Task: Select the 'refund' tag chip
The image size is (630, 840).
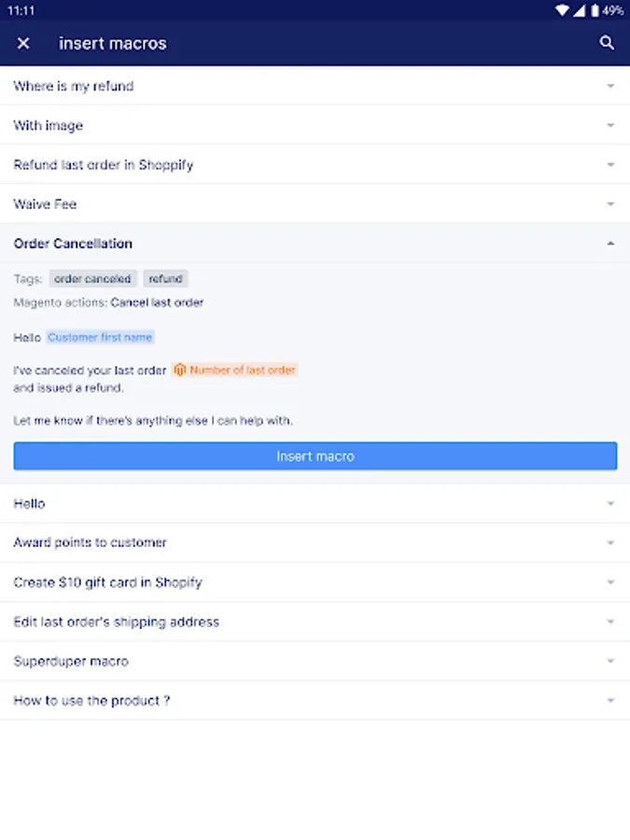Action: tap(165, 278)
